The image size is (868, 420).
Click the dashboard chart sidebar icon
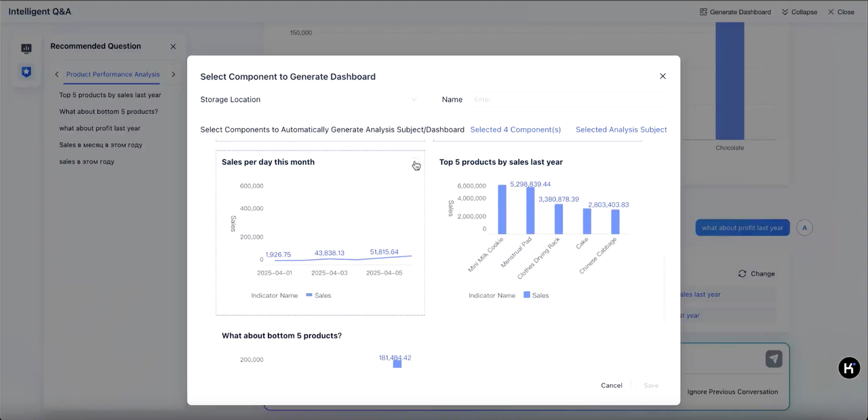pos(26,48)
